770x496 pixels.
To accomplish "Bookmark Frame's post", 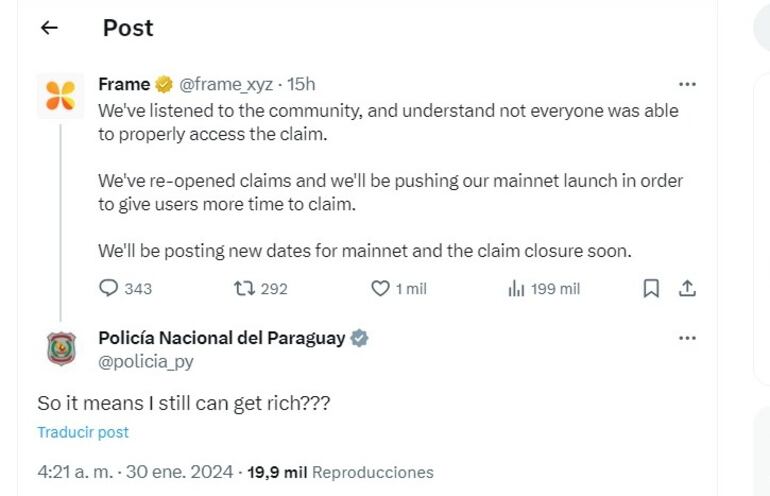I will (x=651, y=288).
